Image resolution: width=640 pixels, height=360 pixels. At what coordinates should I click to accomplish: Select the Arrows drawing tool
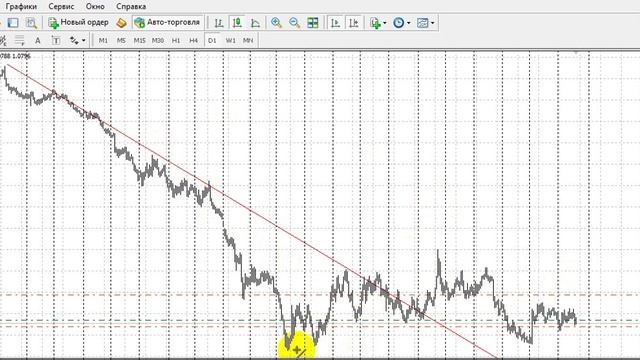74,40
